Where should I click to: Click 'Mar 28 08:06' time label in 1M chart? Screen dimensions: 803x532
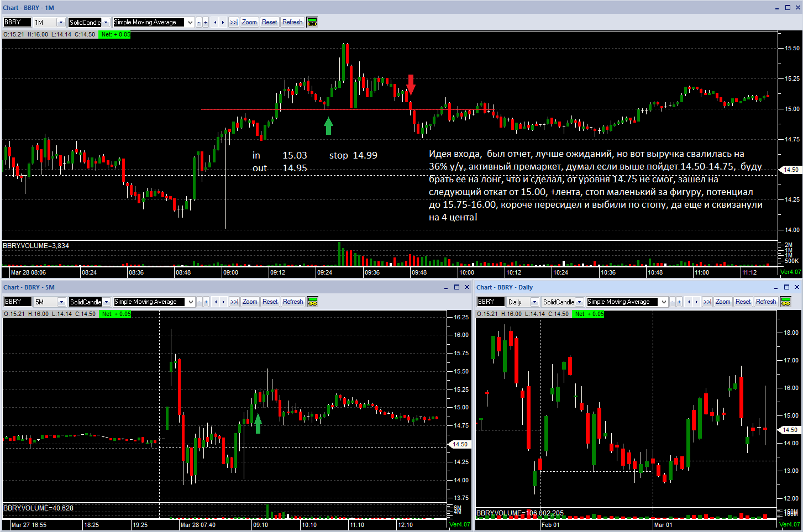point(28,272)
